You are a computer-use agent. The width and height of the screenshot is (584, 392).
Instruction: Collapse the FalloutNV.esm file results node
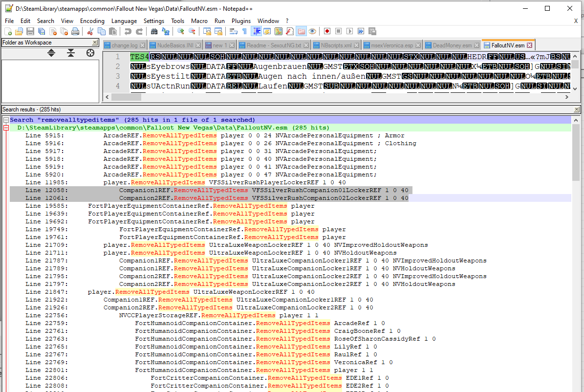pyautogui.click(x=6, y=128)
